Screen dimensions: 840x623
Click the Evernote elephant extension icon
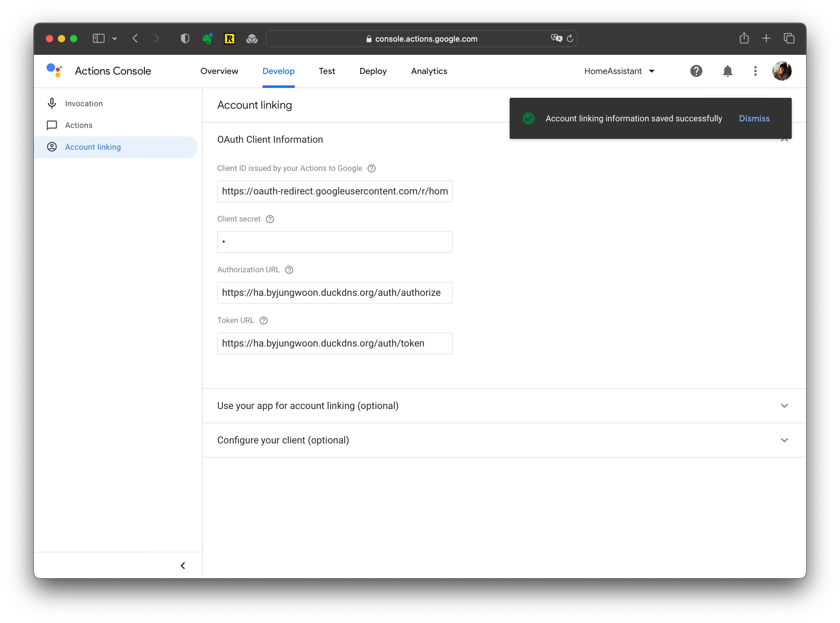(x=207, y=38)
